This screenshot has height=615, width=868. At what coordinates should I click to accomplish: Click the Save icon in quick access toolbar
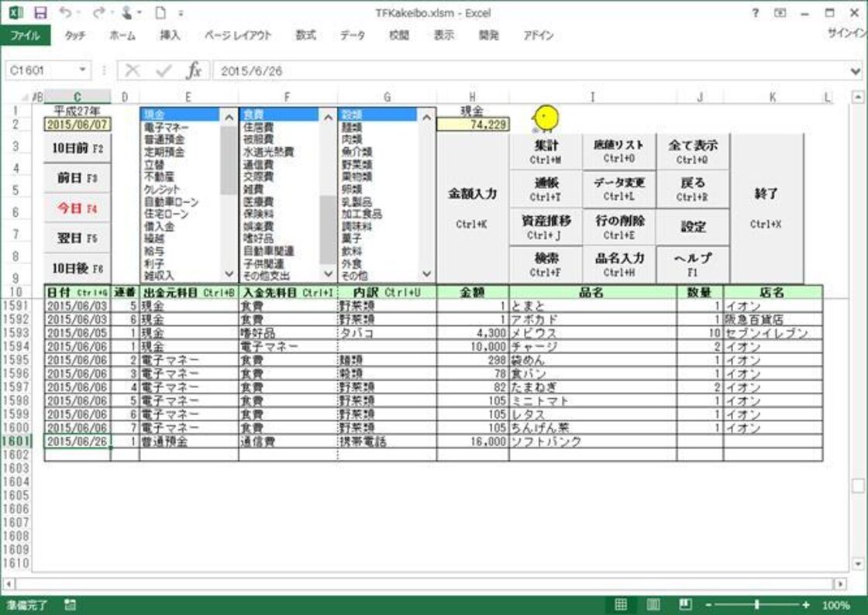(40, 12)
